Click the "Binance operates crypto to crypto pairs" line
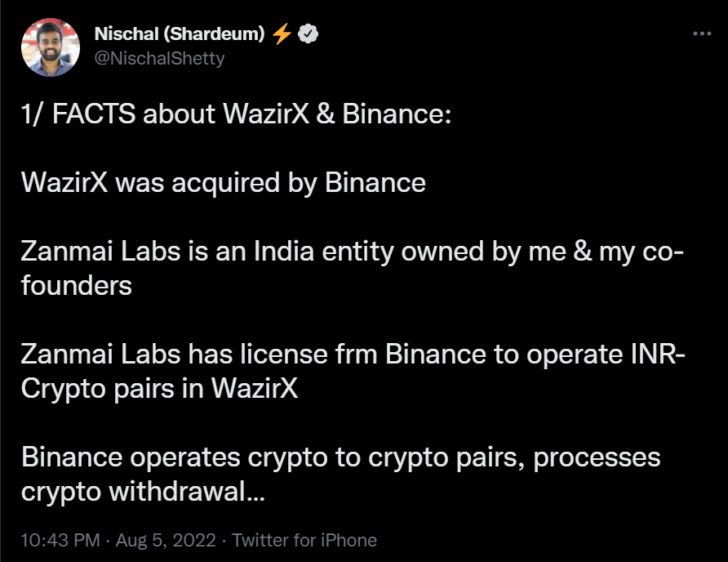Viewport: 728px width, 562px height. click(273, 457)
